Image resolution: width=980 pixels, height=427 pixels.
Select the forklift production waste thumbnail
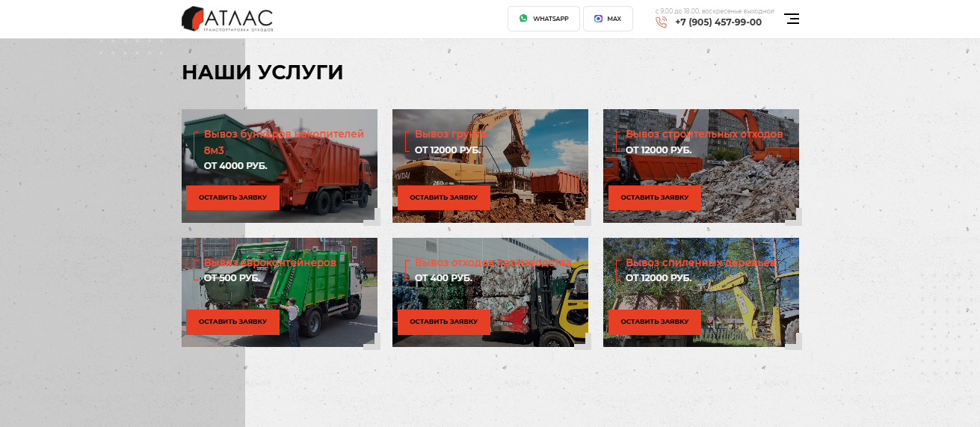click(490, 292)
